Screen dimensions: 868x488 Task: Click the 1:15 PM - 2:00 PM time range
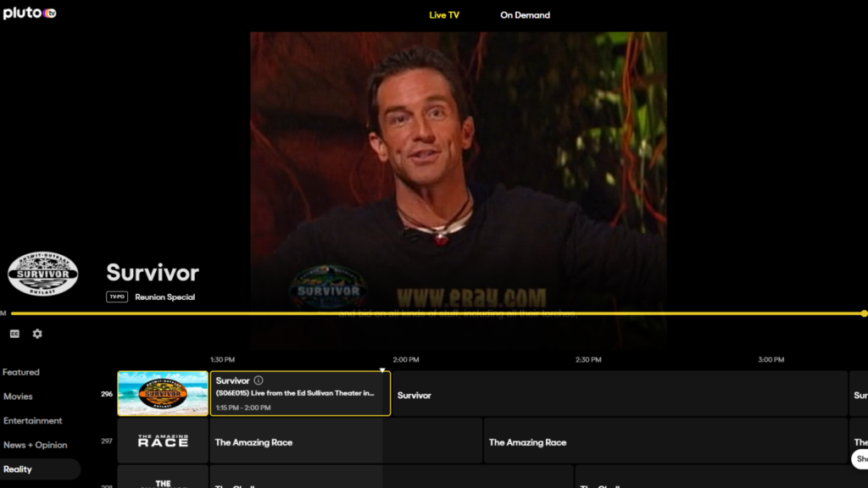pos(243,408)
